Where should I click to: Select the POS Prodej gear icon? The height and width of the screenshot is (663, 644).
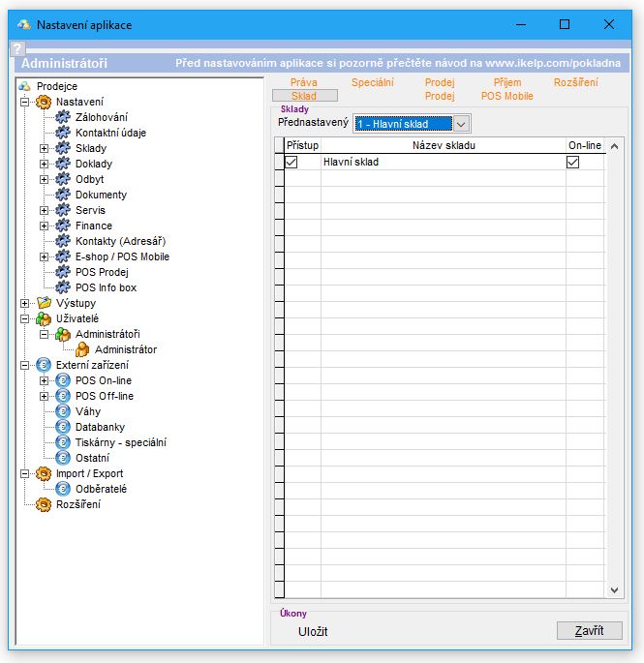click(63, 272)
